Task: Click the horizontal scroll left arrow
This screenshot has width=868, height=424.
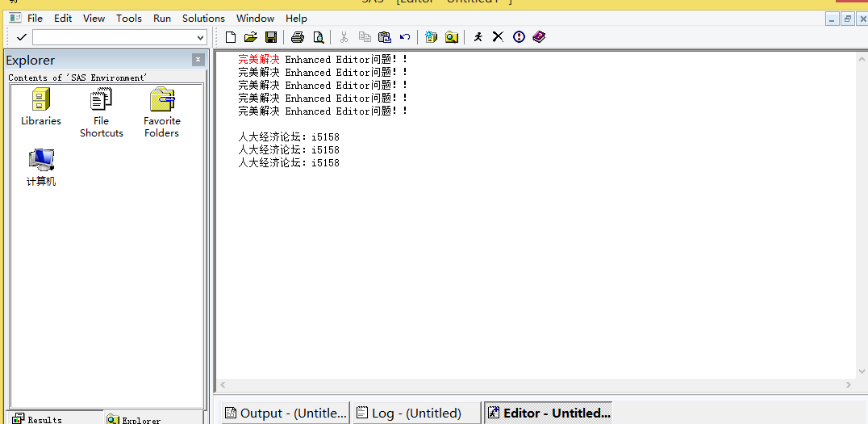Action: (x=223, y=384)
